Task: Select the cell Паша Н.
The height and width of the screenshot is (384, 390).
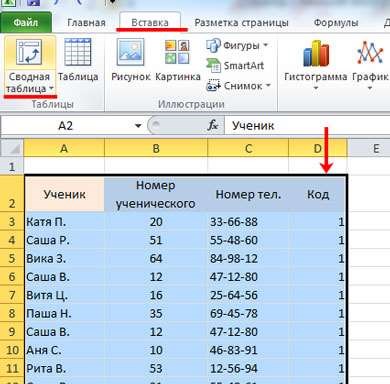Action: [x=65, y=314]
